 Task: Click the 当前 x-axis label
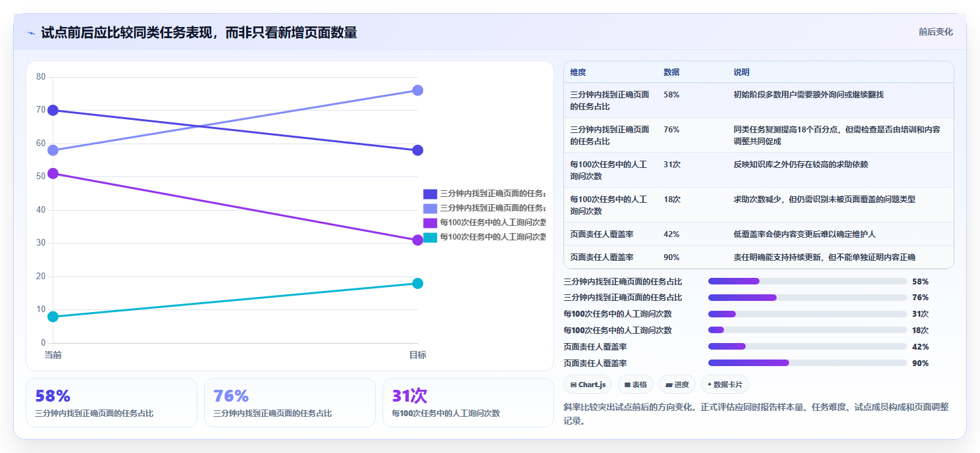click(x=53, y=355)
